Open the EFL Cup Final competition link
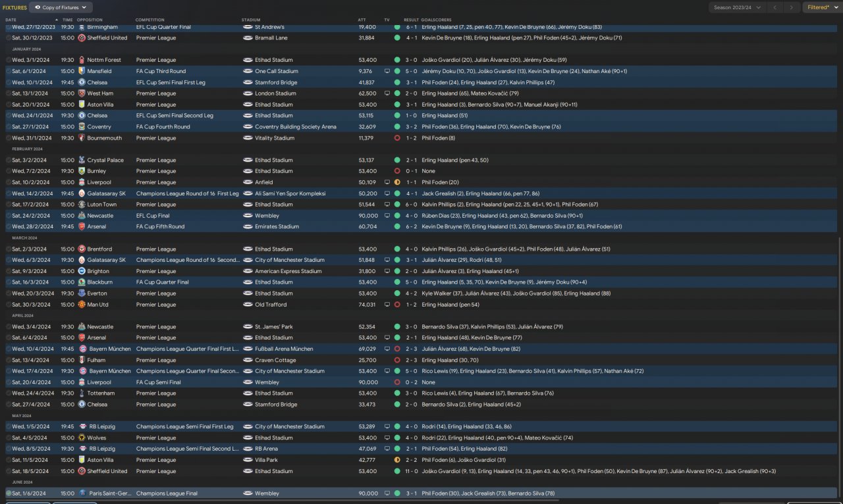843x504 pixels. point(153,216)
